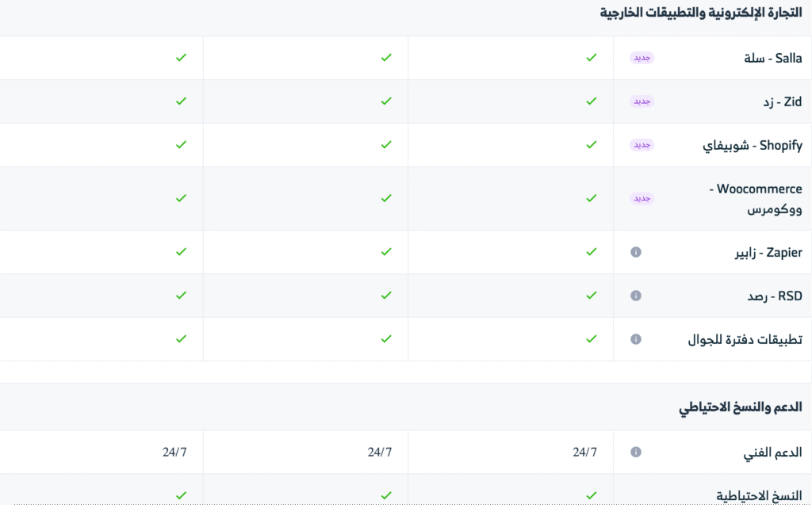Click the جديد badge next to Woocommerce

642,198
